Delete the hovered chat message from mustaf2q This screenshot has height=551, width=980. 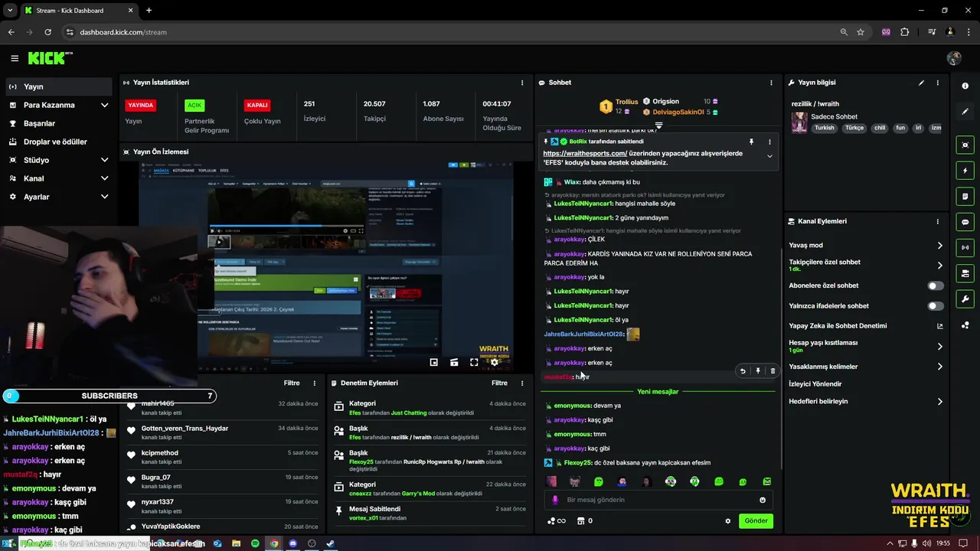pos(773,371)
